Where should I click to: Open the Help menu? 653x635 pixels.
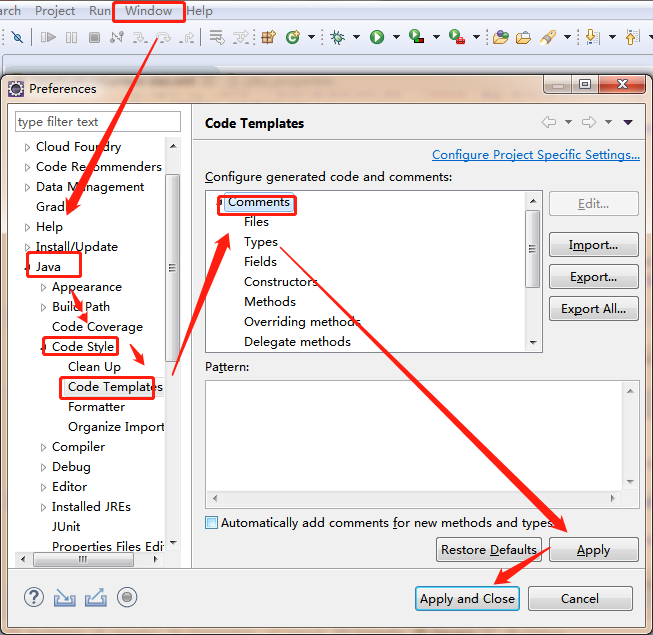[199, 11]
